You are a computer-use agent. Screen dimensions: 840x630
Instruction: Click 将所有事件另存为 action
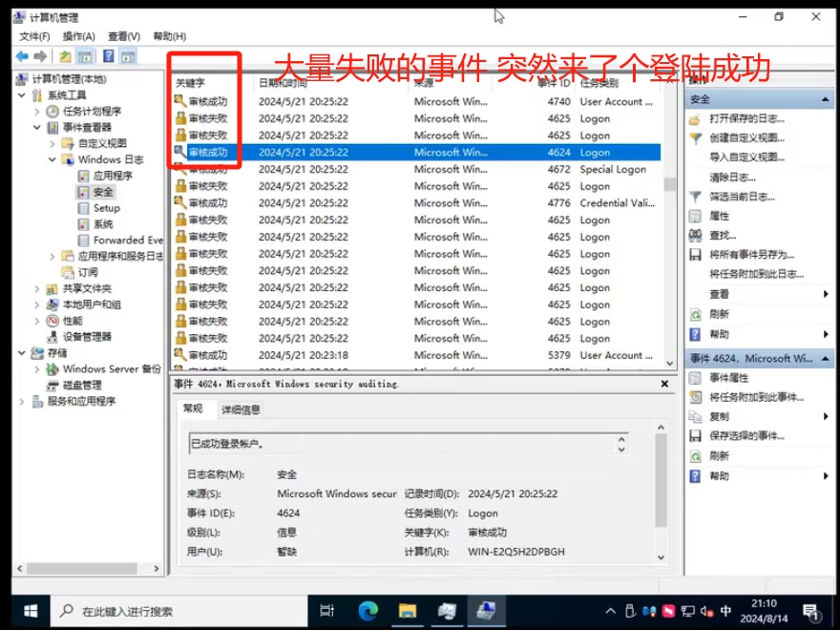click(x=751, y=255)
